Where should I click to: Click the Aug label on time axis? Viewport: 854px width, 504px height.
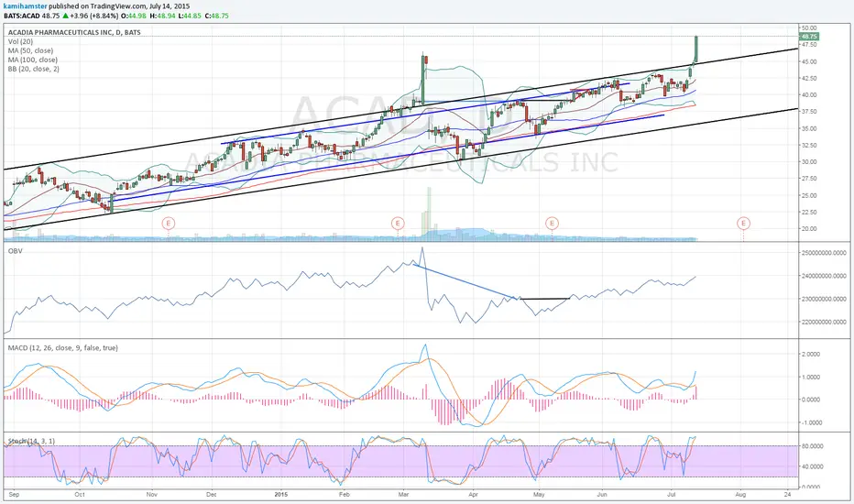[740, 495]
